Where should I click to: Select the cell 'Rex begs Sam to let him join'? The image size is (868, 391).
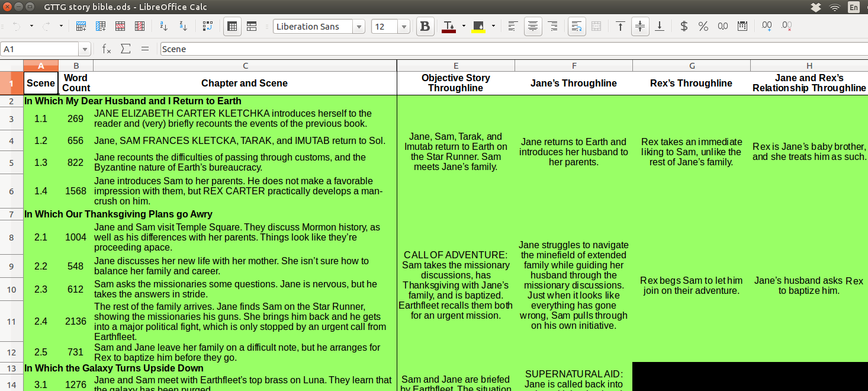point(692,286)
